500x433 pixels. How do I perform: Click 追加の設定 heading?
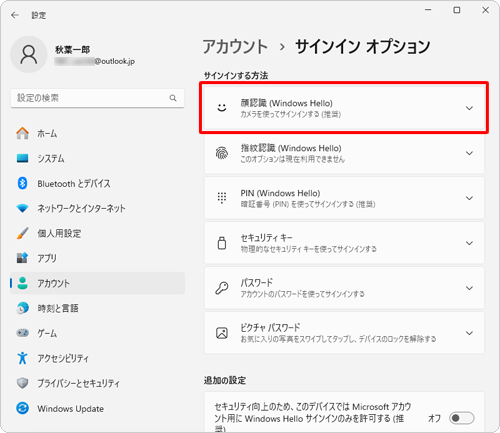click(x=225, y=380)
